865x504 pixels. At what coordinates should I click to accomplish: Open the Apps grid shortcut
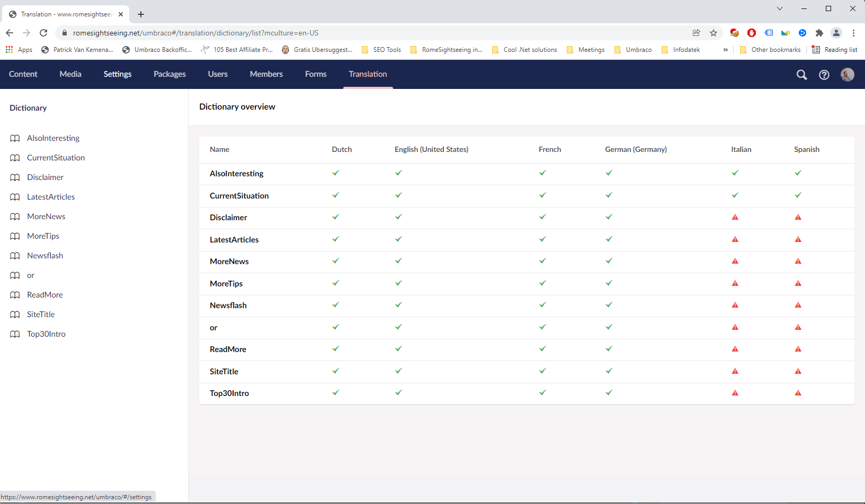19,50
